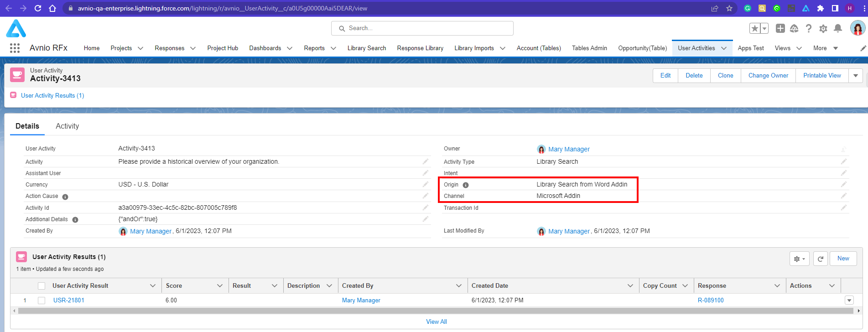Open Library Search nav item

tap(367, 48)
